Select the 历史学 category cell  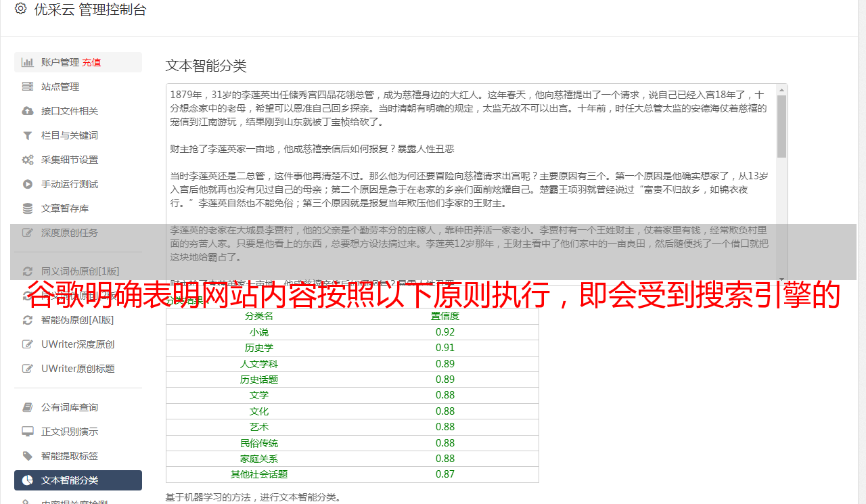259,348
